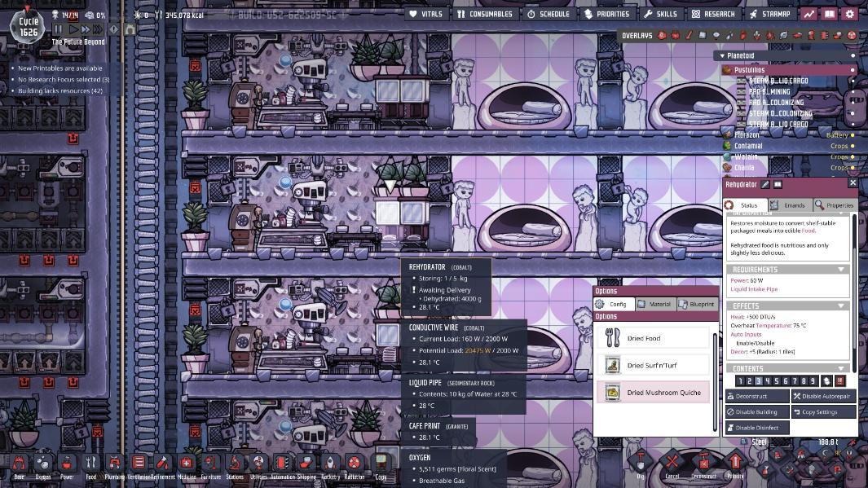The image size is (868, 488).
Task: Open the Skills menu
Action: [660, 14]
